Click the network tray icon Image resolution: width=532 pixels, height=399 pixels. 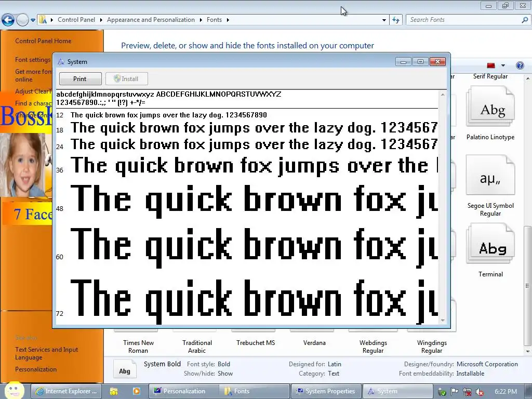(x=467, y=392)
